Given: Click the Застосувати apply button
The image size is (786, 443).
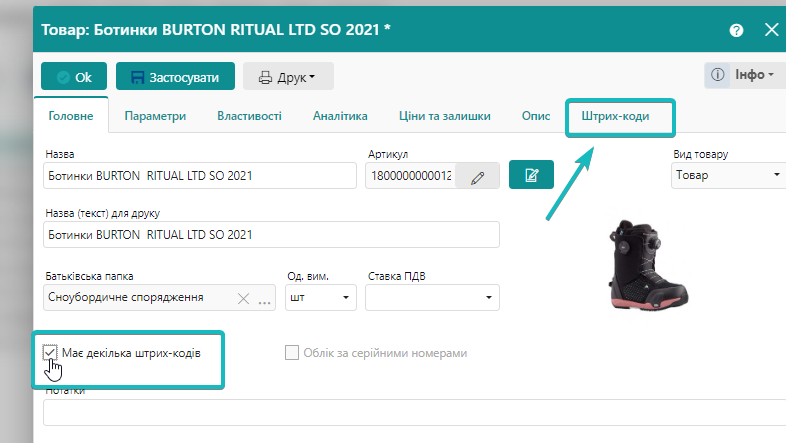Looking at the screenshot, I should click(x=175, y=77).
